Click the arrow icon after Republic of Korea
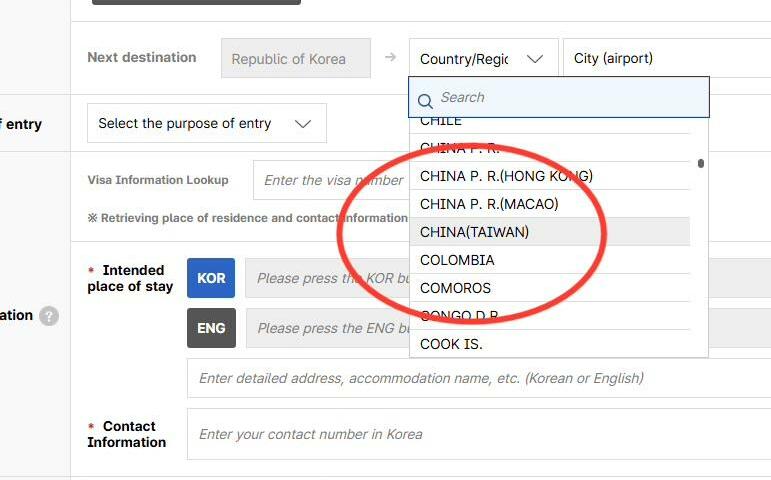The width and height of the screenshot is (771, 480). tap(390, 58)
